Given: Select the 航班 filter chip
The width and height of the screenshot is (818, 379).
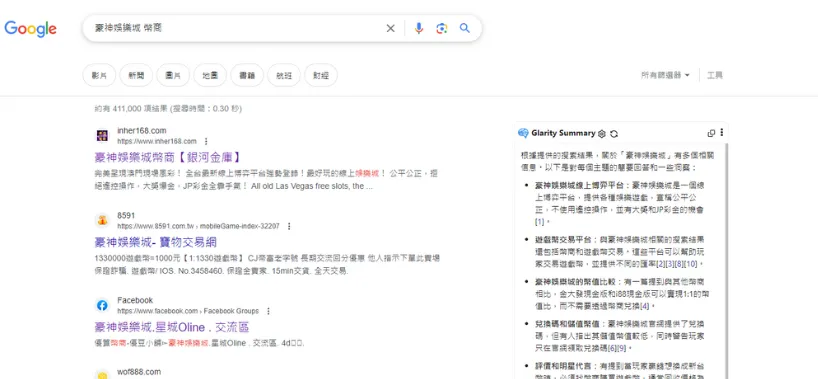Looking at the screenshot, I should [284, 75].
